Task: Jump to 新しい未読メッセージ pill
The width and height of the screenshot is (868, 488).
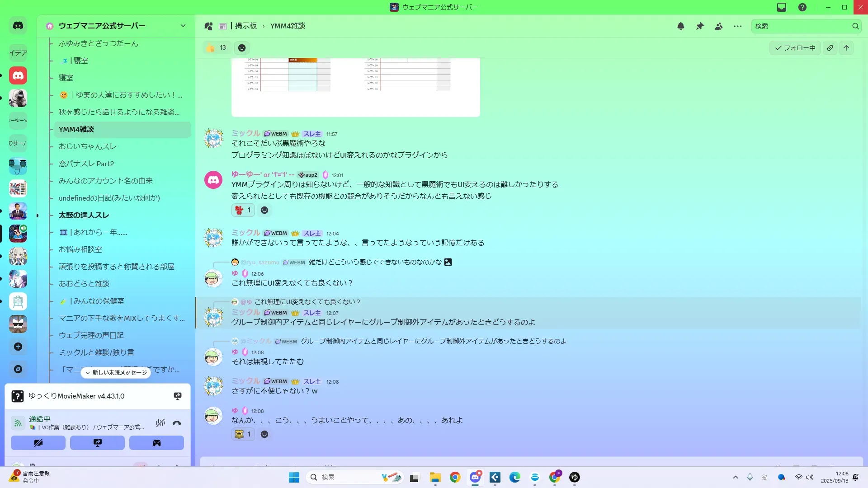Action: click(x=116, y=373)
